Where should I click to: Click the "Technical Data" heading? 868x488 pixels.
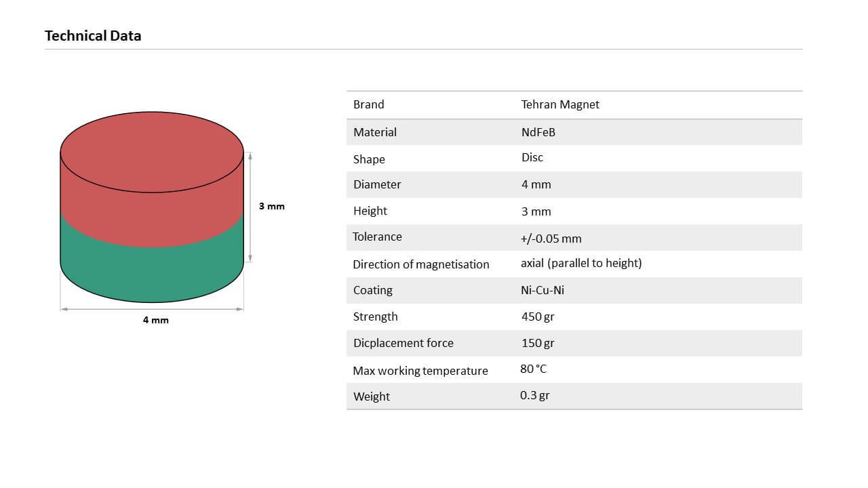(x=93, y=36)
